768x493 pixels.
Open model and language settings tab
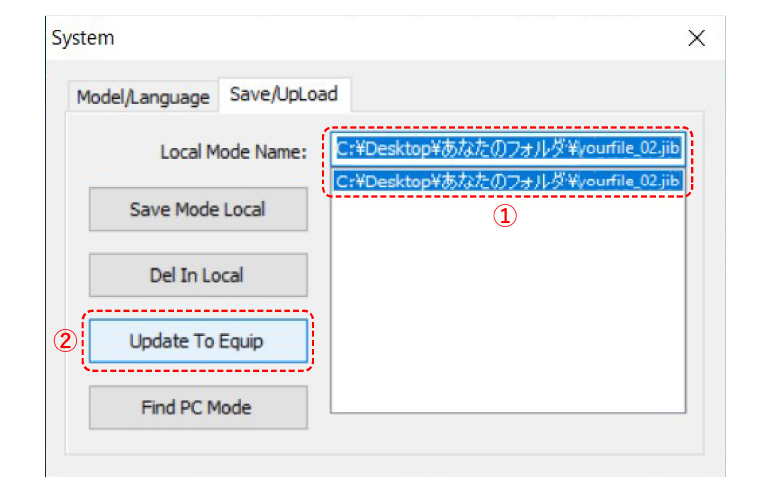[143, 97]
